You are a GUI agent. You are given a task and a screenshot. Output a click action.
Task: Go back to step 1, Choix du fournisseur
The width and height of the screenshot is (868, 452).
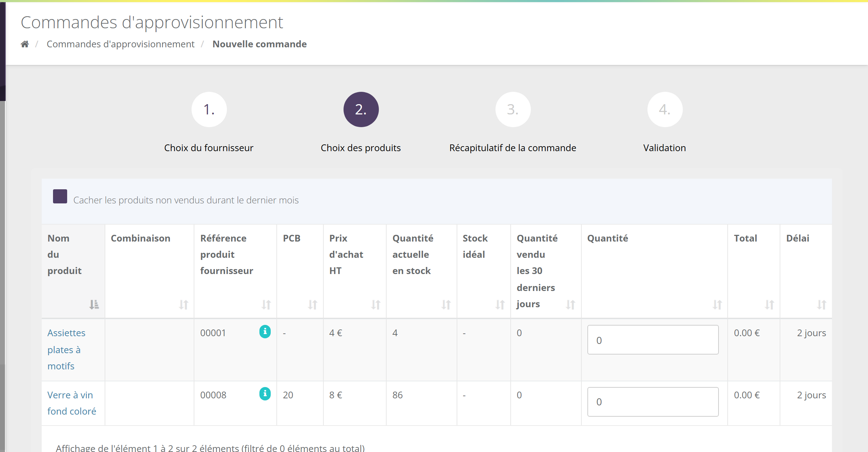coord(209,109)
